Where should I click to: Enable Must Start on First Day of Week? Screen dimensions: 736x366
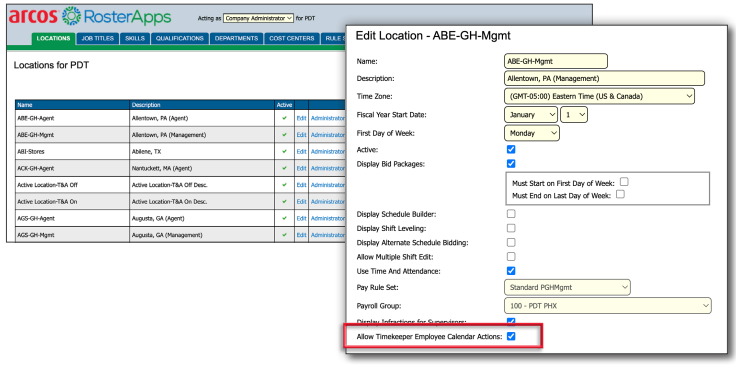click(624, 182)
